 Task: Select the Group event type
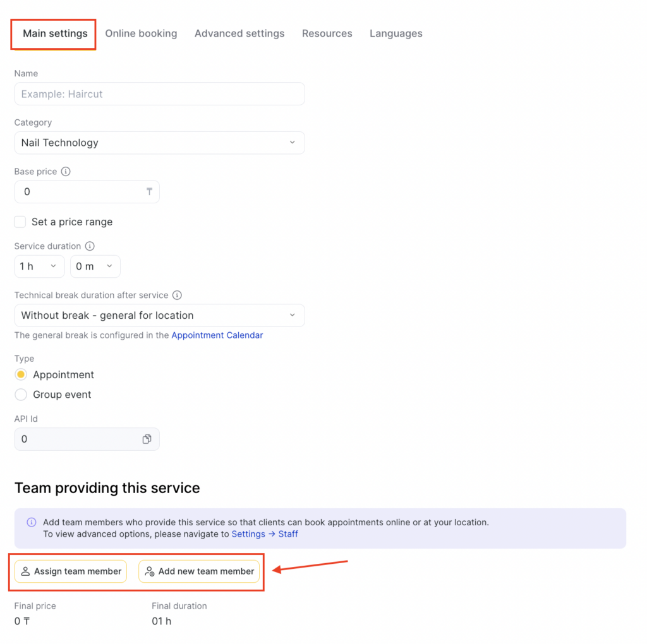[21, 395]
